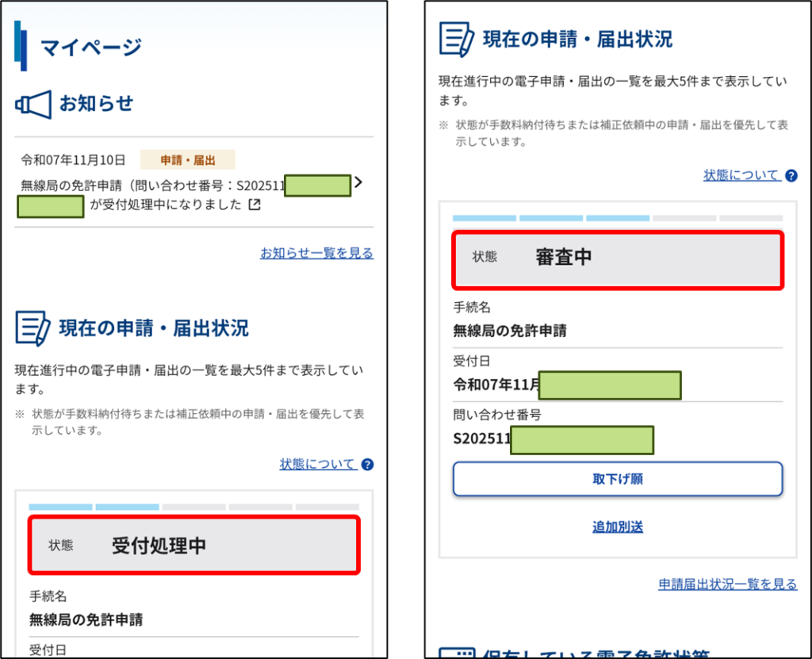Select the 審査中 status box
The width and height of the screenshot is (812, 659).
(x=617, y=258)
